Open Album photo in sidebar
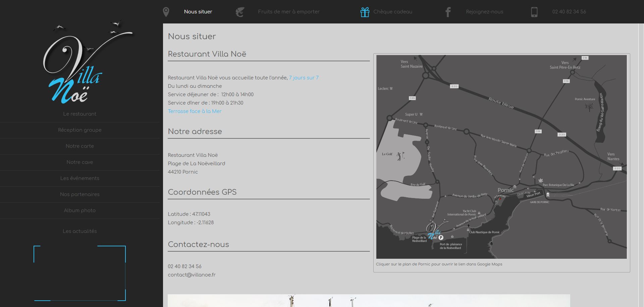The height and width of the screenshot is (307, 644). point(80,210)
